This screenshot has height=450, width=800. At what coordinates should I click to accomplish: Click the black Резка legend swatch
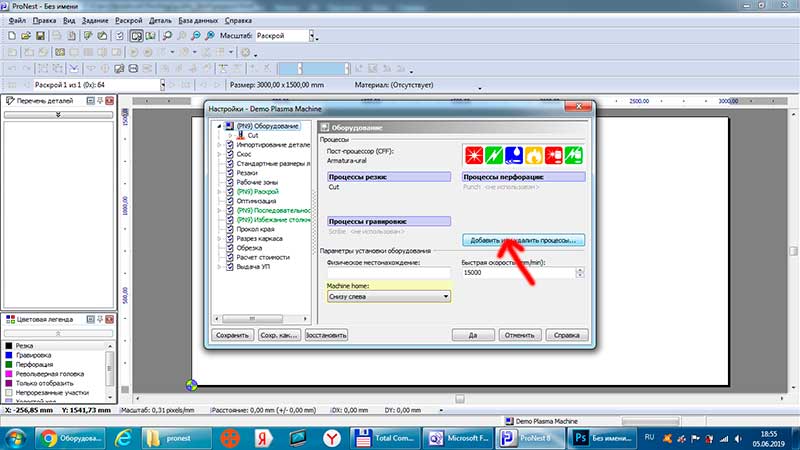coord(9,346)
